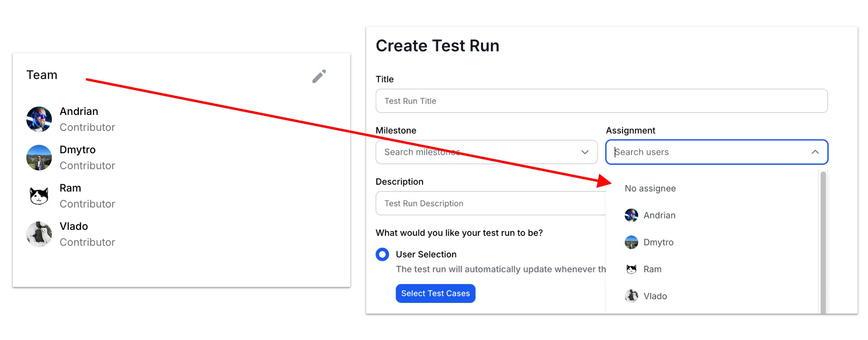Select Dmytro in the assignee dropdown
The height and width of the screenshot is (340, 868).
coord(712,242)
